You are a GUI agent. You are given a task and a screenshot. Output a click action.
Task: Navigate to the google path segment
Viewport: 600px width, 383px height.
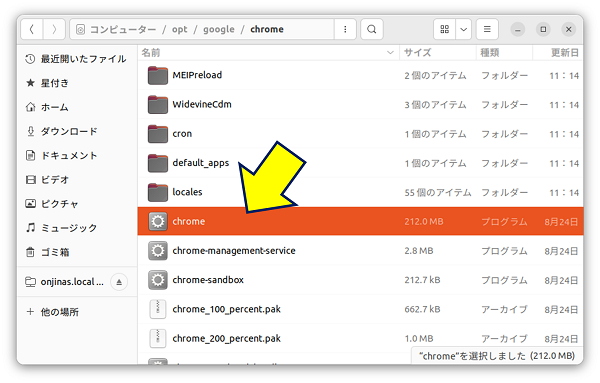(x=218, y=29)
